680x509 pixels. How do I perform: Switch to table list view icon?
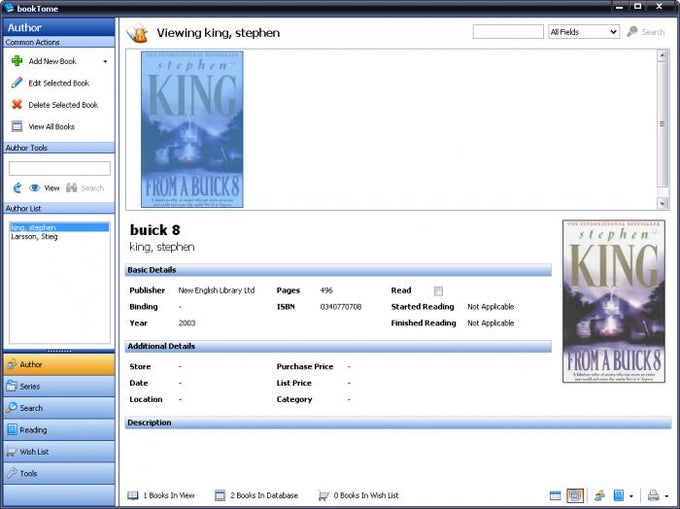(555, 495)
